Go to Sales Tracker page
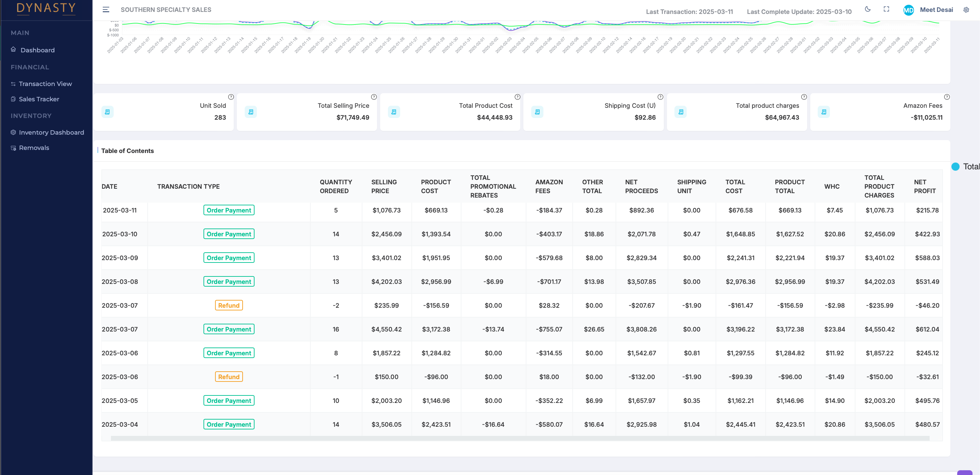Screen dimensions: 980x475 pos(39,99)
